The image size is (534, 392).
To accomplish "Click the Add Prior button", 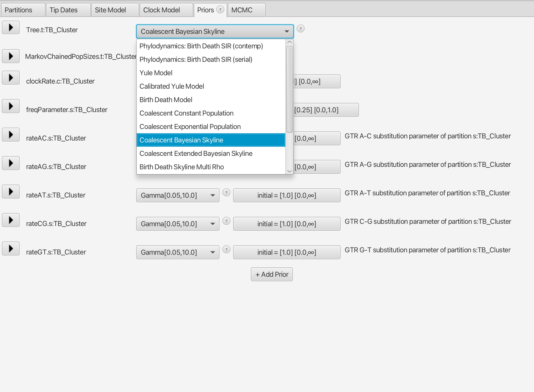I will coord(272,274).
